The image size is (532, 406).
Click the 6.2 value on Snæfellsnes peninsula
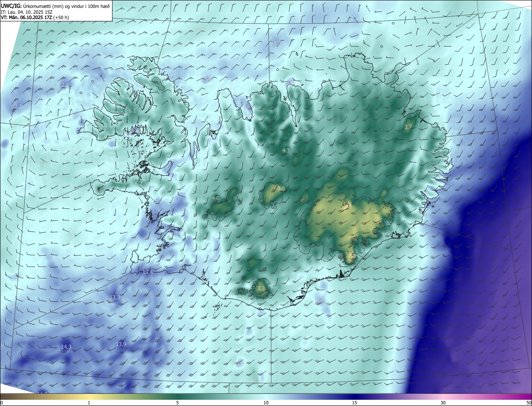[x=138, y=183]
